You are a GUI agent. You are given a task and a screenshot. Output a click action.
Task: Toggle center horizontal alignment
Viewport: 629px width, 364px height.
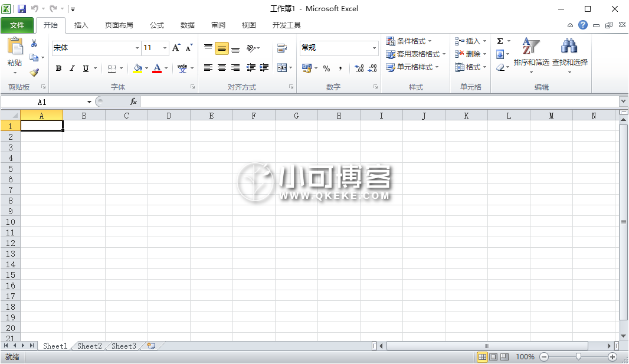[x=222, y=68]
